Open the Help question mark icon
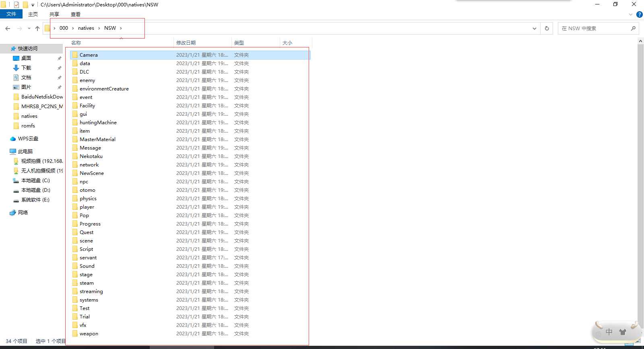644x349 pixels. [x=639, y=14]
